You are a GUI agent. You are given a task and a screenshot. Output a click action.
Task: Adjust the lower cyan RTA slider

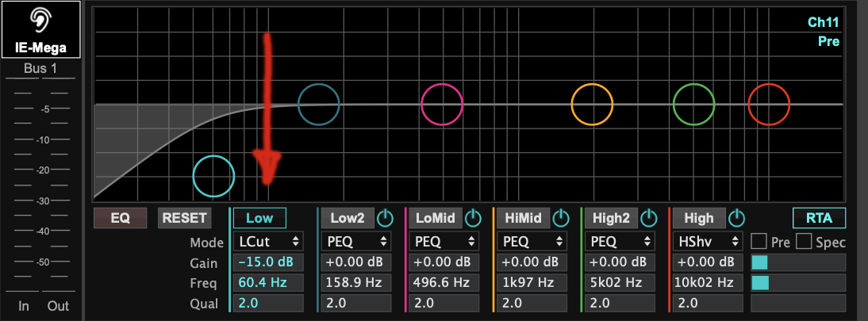pyautogui.click(x=798, y=283)
